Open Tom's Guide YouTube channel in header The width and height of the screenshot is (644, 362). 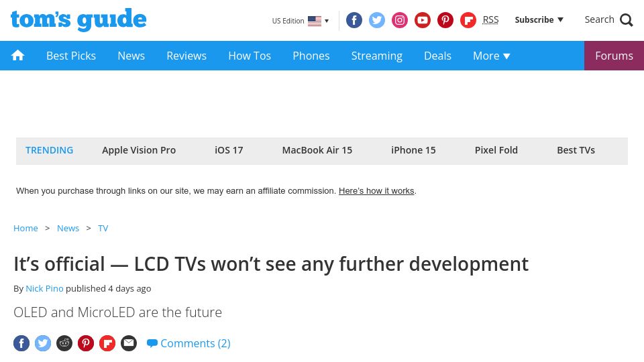[x=422, y=20]
